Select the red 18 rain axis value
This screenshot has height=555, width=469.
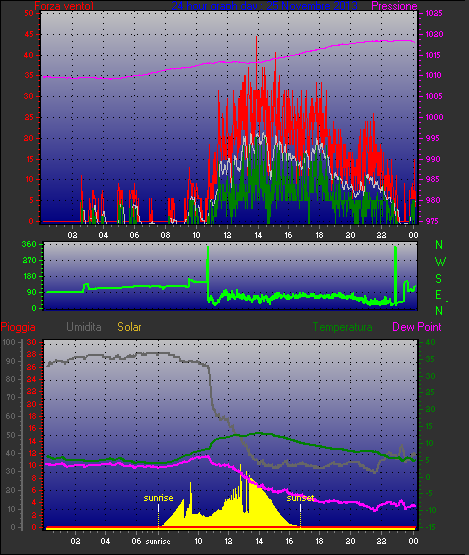32,416
